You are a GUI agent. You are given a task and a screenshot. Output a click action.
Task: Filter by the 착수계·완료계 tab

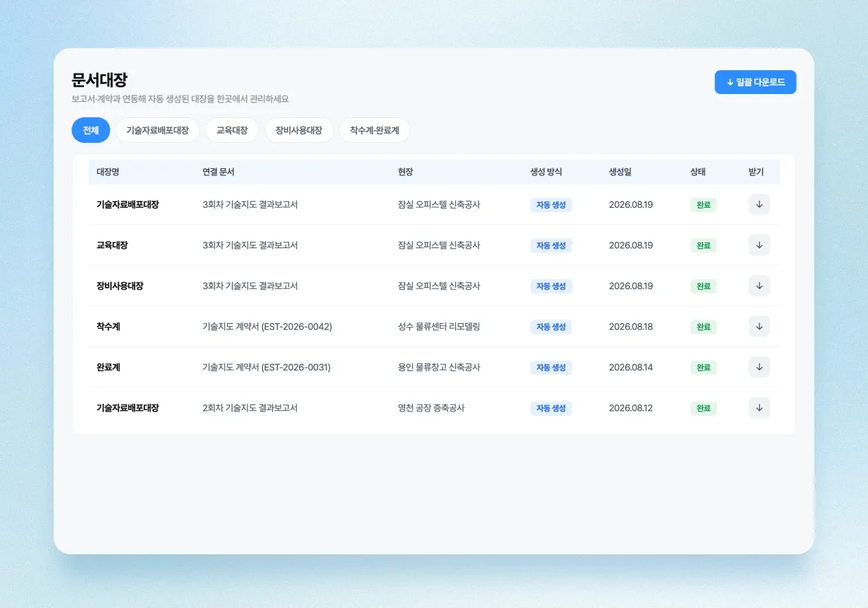coord(375,130)
